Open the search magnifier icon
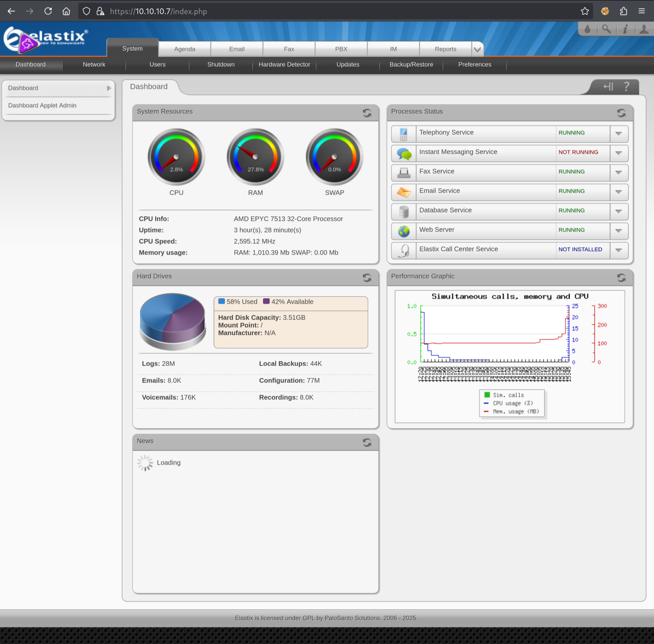 (x=606, y=29)
